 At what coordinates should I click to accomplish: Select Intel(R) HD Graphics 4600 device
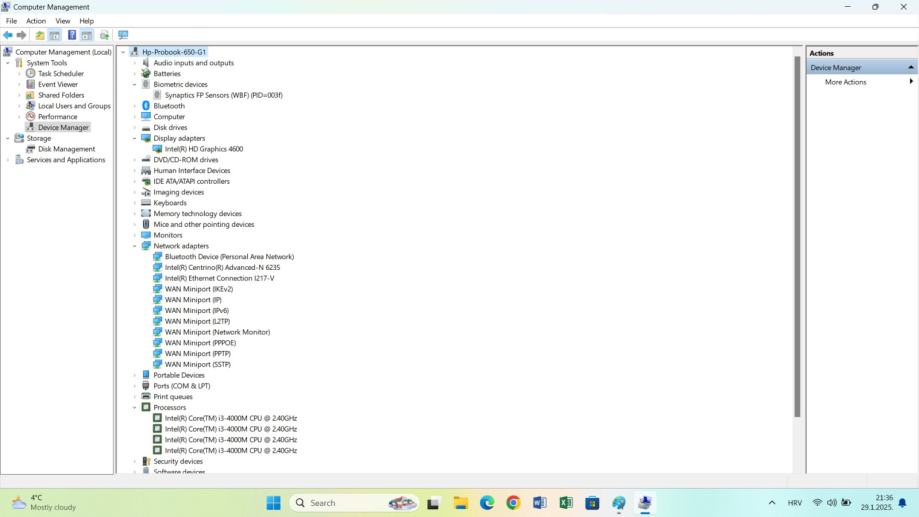click(203, 149)
